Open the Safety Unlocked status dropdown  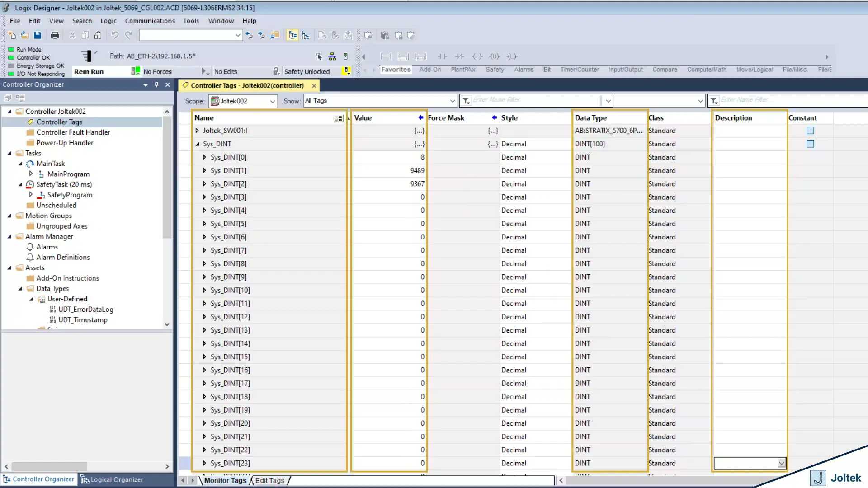[x=347, y=71]
